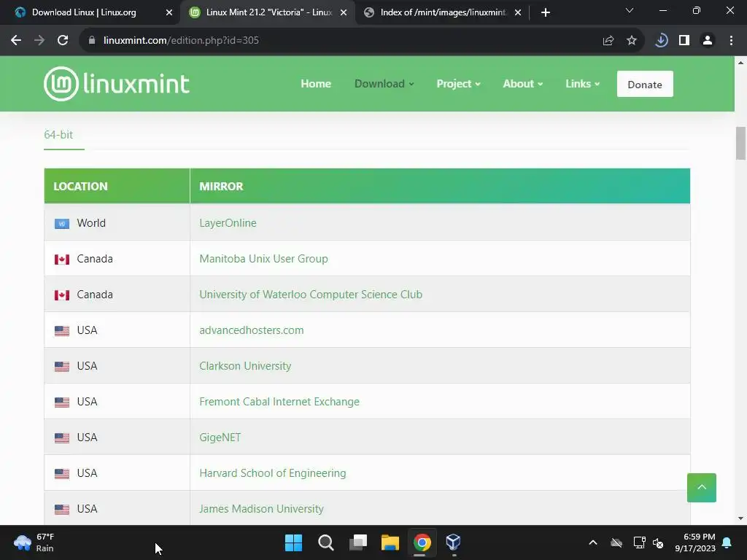This screenshot has height=560, width=747.
Task: Click the World location text
Action: pyautogui.click(x=91, y=223)
